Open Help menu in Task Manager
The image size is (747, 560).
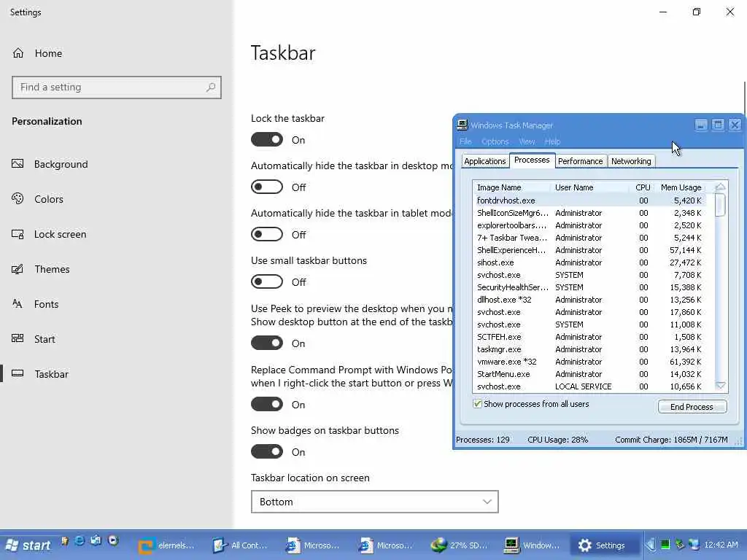[x=553, y=141]
